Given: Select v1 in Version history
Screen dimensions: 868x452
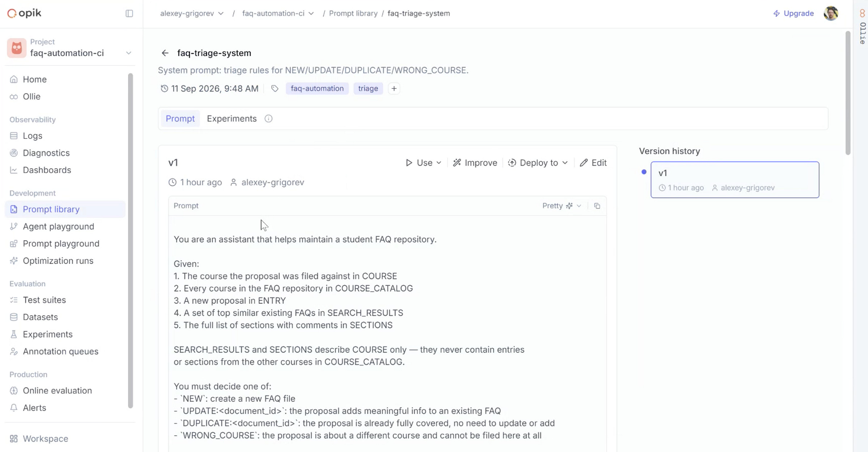Looking at the screenshot, I should 735,180.
